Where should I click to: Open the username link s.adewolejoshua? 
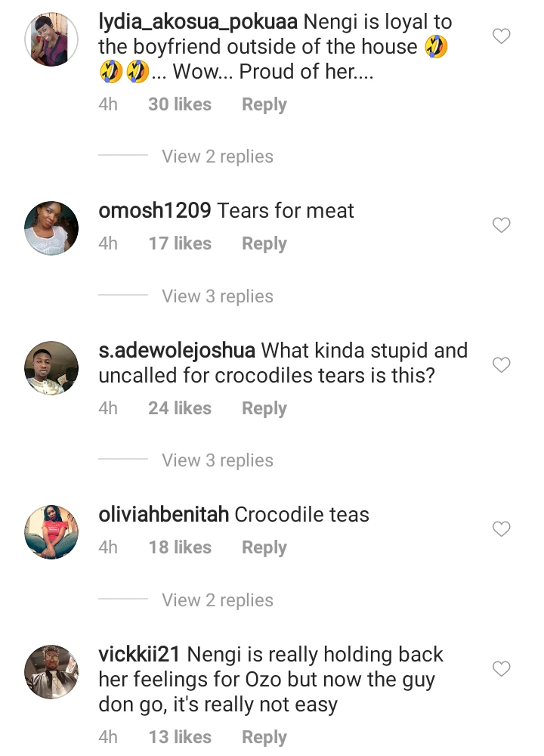177,351
